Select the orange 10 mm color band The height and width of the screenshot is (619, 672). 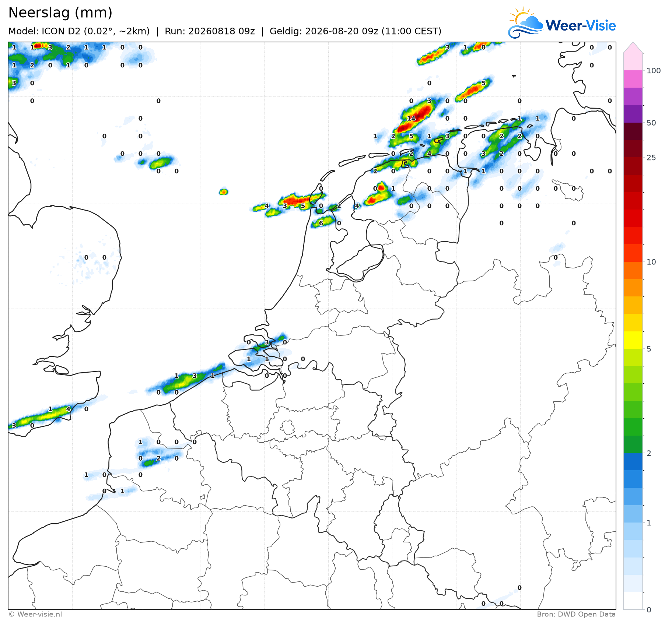pyautogui.click(x=633, y=271)
